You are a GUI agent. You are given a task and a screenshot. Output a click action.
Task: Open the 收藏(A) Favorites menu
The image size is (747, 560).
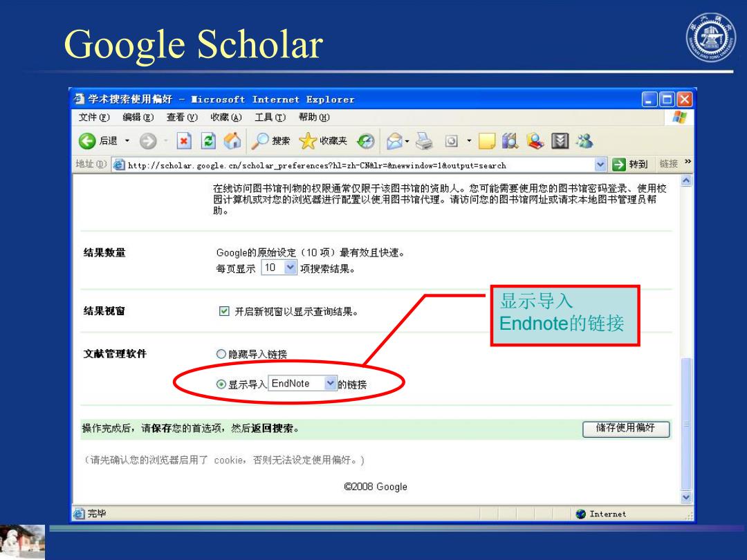(x=226, y=117)
